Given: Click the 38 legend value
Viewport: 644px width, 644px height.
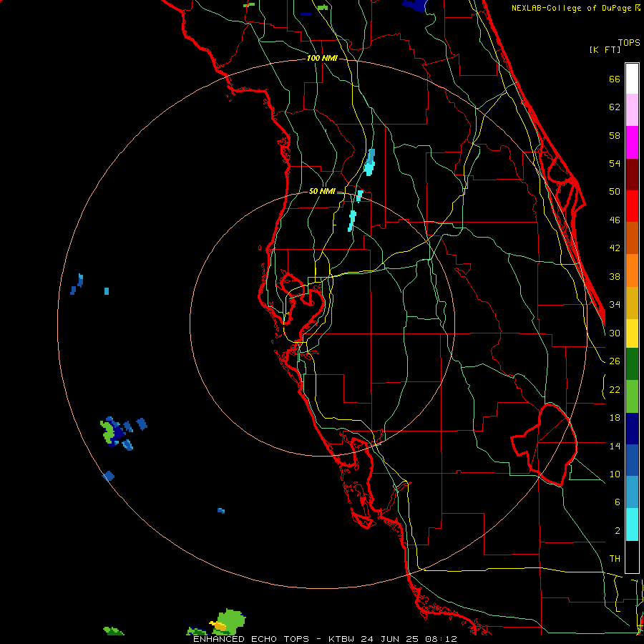Looking at the screenshot, I should pyautogui.click(x=615, y=276).
